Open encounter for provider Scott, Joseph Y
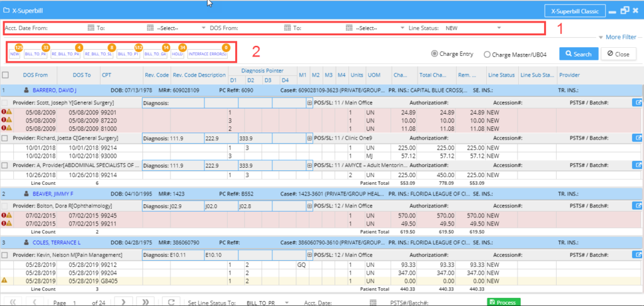 (636, 102)
